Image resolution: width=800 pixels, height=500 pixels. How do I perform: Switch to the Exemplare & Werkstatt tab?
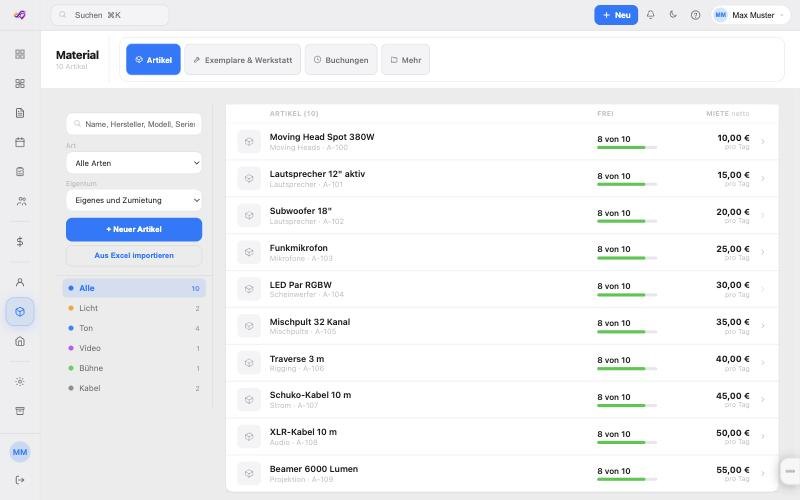(243, 60)
